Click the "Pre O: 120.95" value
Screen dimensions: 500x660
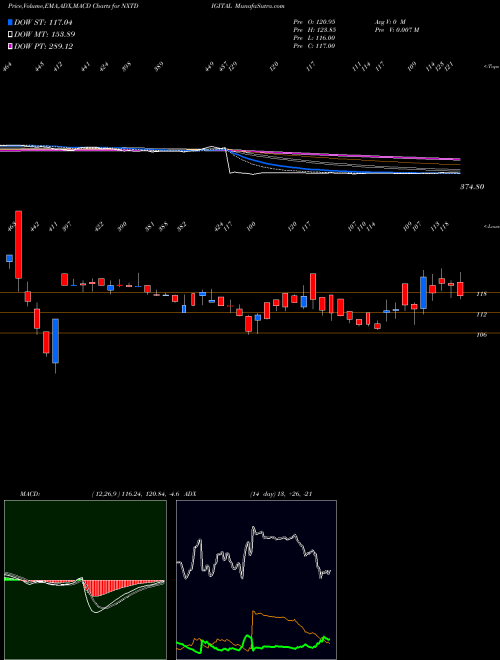(314, 21)
